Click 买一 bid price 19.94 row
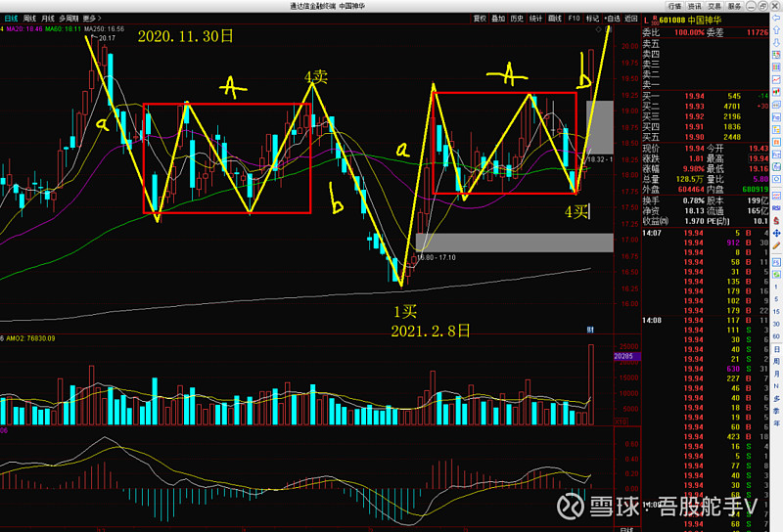 coord(705,96)
